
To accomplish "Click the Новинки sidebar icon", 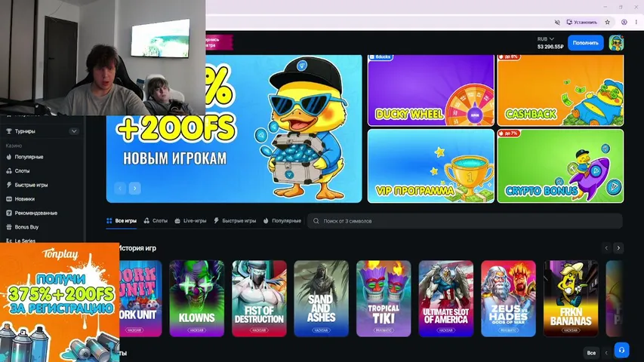I will coord(9,198).
